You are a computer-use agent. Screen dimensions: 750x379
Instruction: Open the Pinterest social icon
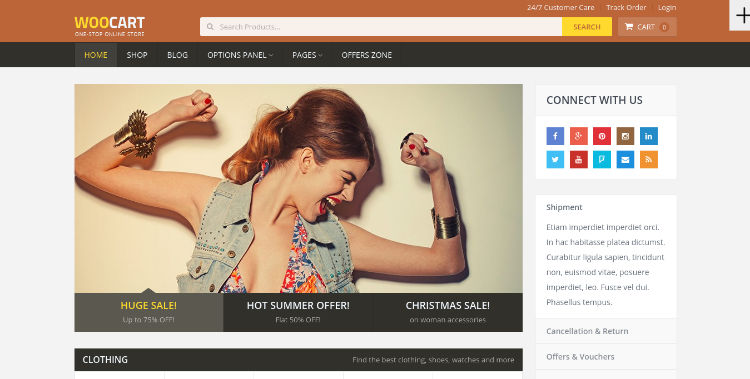[602, 136]
